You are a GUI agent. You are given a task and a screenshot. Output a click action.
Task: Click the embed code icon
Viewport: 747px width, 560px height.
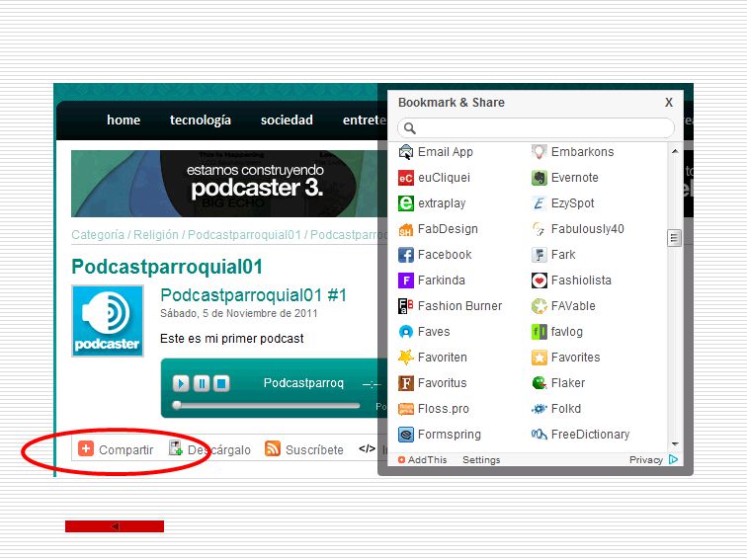coord(367,448)
